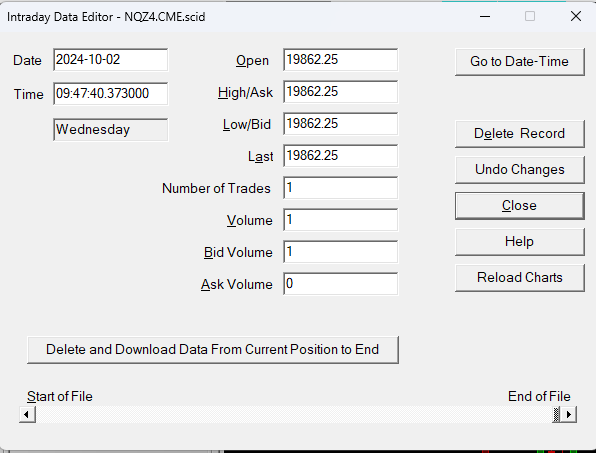Reload Charts with the button
The height and width of the screenshot is (453, 596).
[x=520, y=278]
